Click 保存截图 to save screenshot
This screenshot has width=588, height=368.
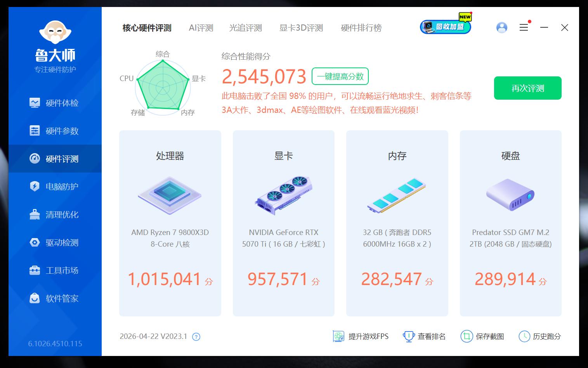pyautogui.click(x=482, y=336)
